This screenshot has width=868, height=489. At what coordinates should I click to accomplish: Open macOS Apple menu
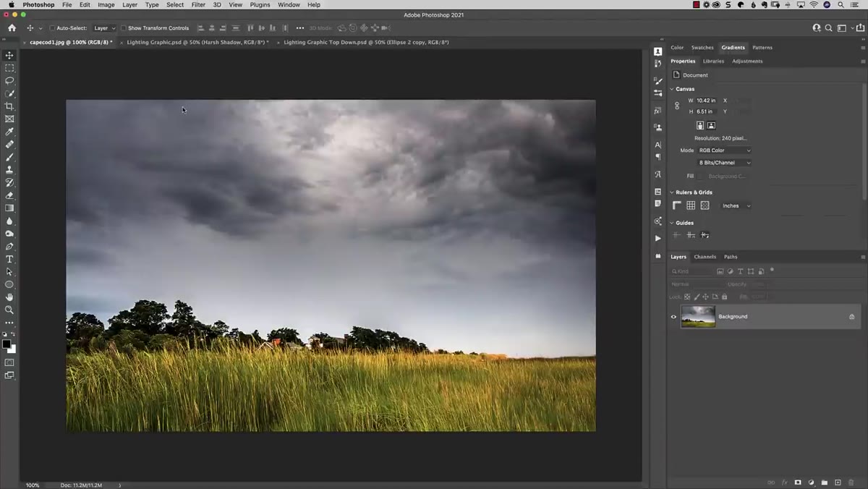pyautogui.click(x=11, y=4)
